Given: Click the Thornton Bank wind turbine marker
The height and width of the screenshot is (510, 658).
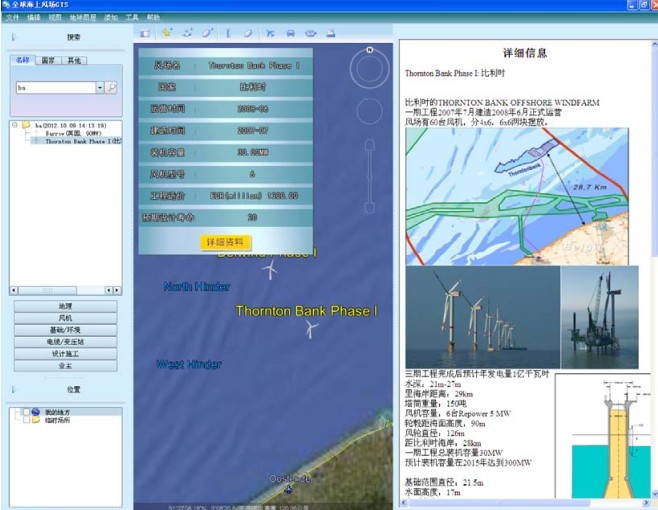Looking at the screenshot, I should [311, 329].
